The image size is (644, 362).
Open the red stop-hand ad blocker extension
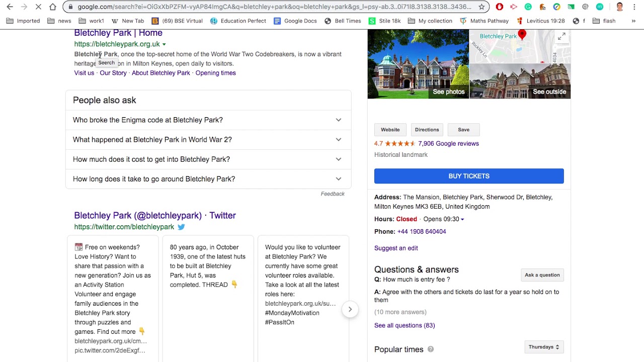pos(499,7)
